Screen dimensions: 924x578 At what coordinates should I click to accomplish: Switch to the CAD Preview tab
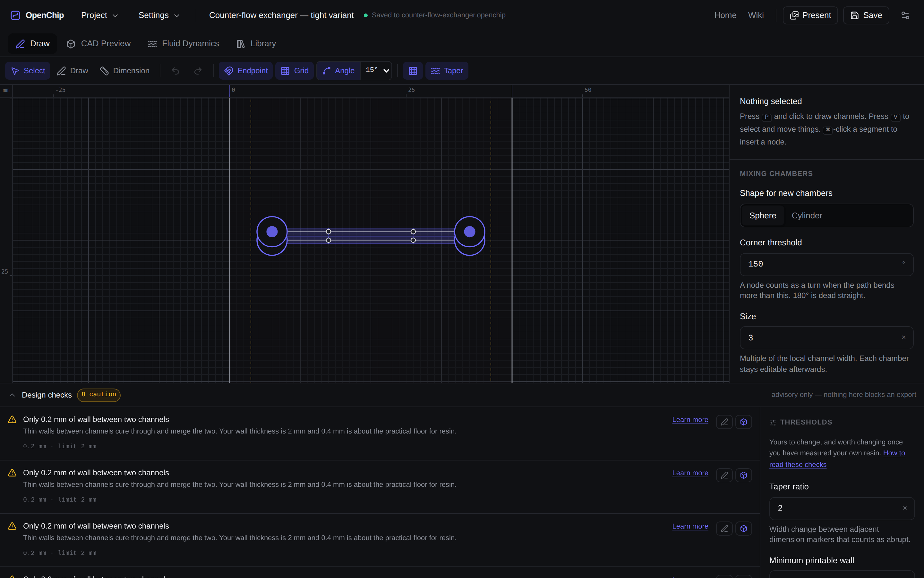(x=98, y=44)
